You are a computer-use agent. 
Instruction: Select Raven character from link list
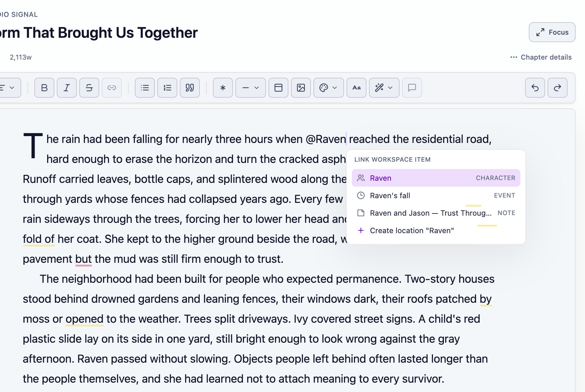[436, 178]
